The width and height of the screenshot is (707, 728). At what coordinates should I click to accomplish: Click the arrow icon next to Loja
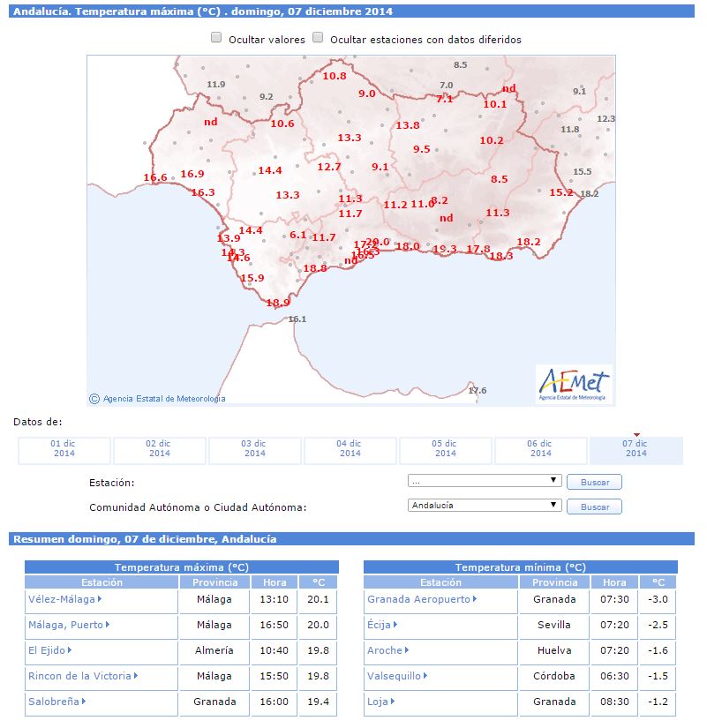[389, 702]
